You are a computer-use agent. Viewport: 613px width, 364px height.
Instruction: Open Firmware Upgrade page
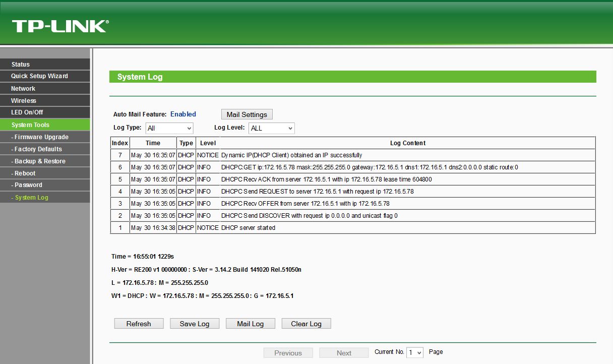click(45, 137)
